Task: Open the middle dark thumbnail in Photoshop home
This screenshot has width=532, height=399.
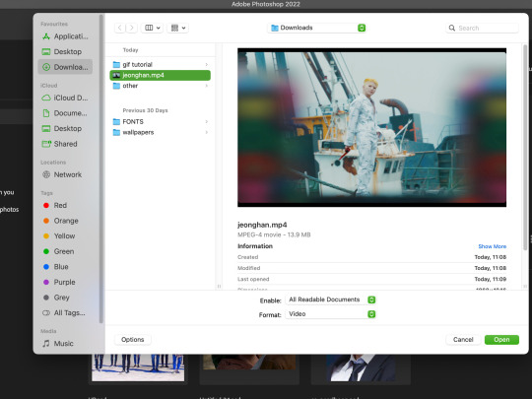Action: (x=249, y=363)
